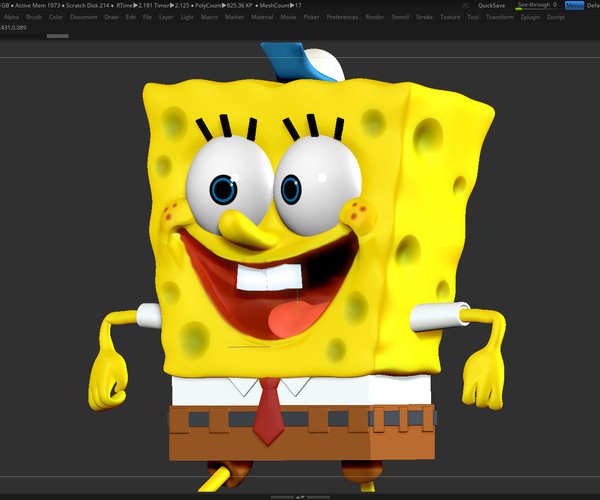This screenshot has width=600, height=500.
Task: Click the Scratch Disk 214 readout
Action: coord(88,5)
